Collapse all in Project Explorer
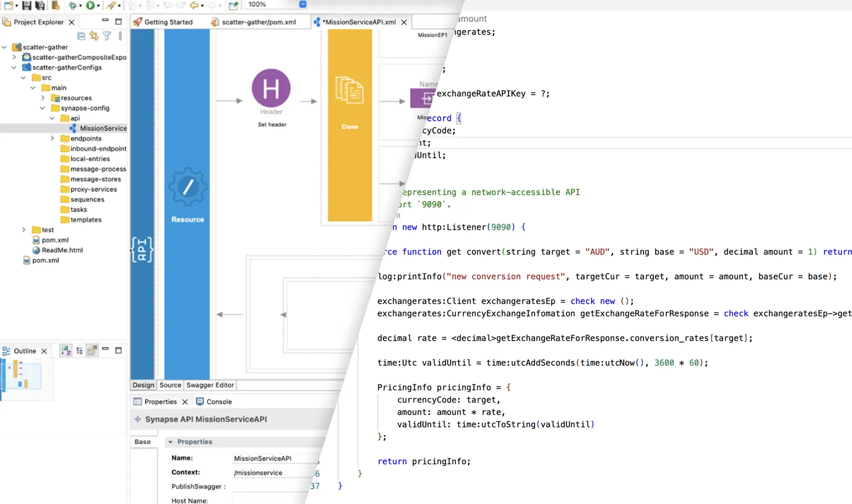This screenshot has height=504, width=852. pos(81,36)
